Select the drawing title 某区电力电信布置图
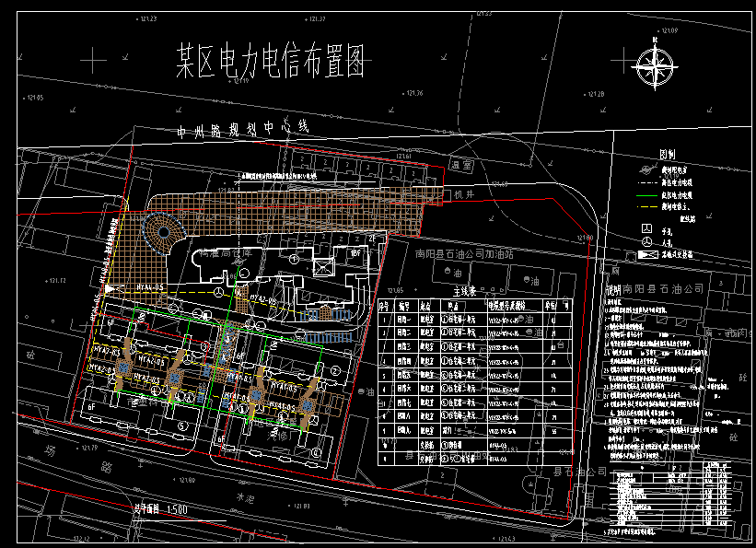756x548 pixels. tap(271, 63)
